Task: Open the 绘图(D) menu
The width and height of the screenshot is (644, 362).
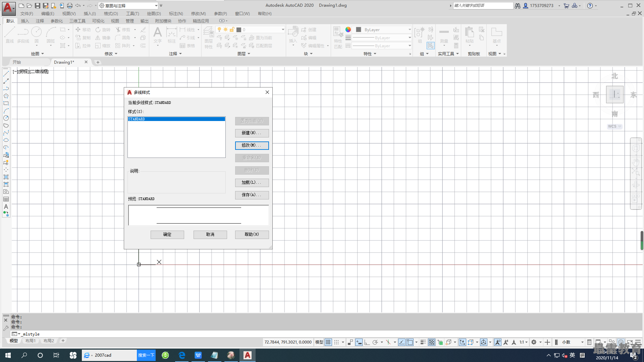Action: 154,14
